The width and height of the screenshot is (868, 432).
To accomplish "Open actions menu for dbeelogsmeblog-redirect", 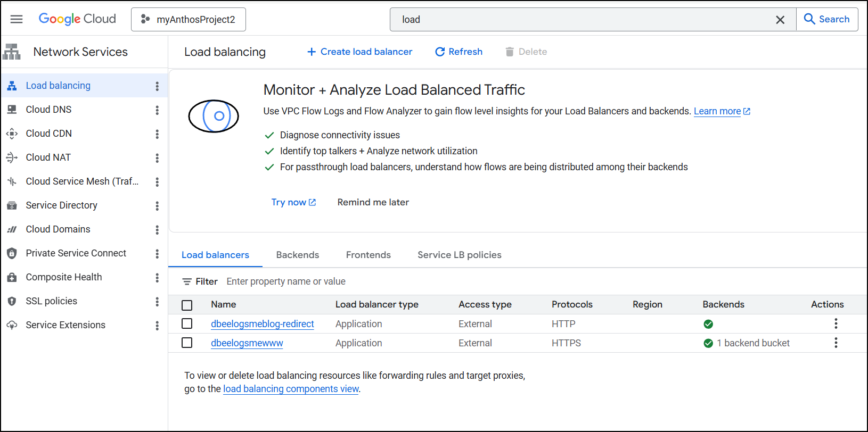I will tap(836, 323).
